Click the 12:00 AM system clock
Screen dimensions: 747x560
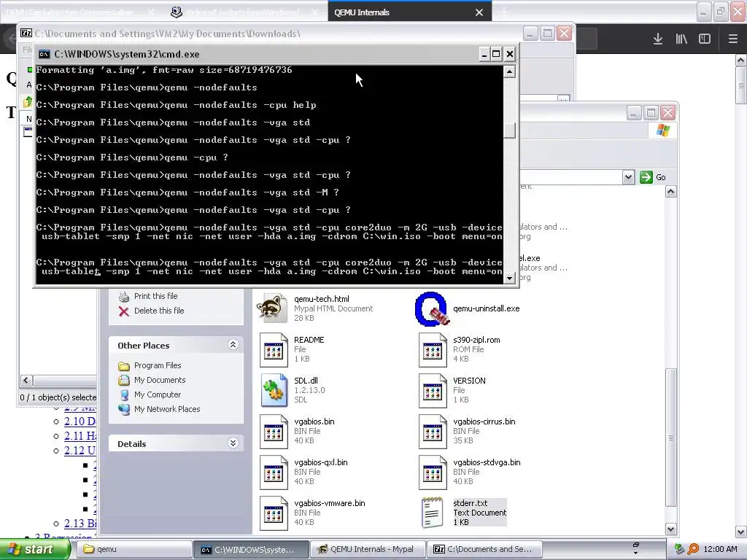tap(720, 549)
